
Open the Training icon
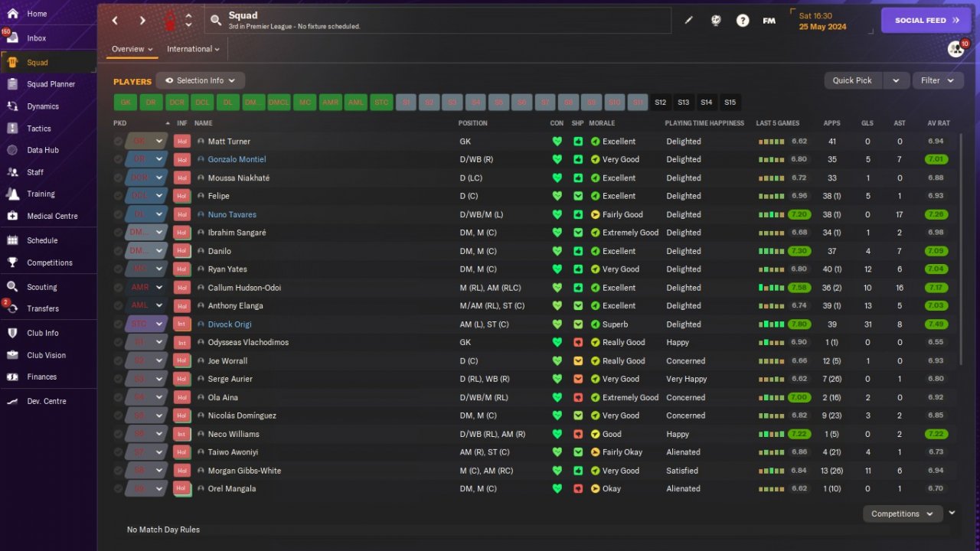[x=12, y=194]
